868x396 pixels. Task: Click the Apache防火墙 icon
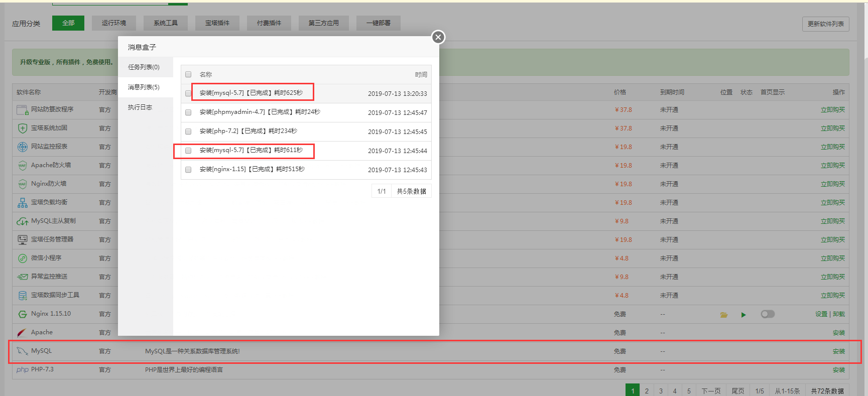click(23, 165)
